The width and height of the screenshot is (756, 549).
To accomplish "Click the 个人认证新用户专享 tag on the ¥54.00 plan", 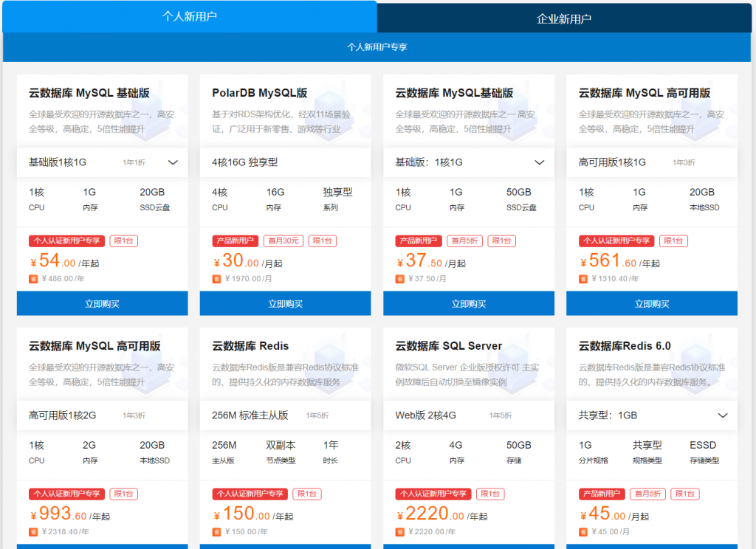I will pos(67,241).
